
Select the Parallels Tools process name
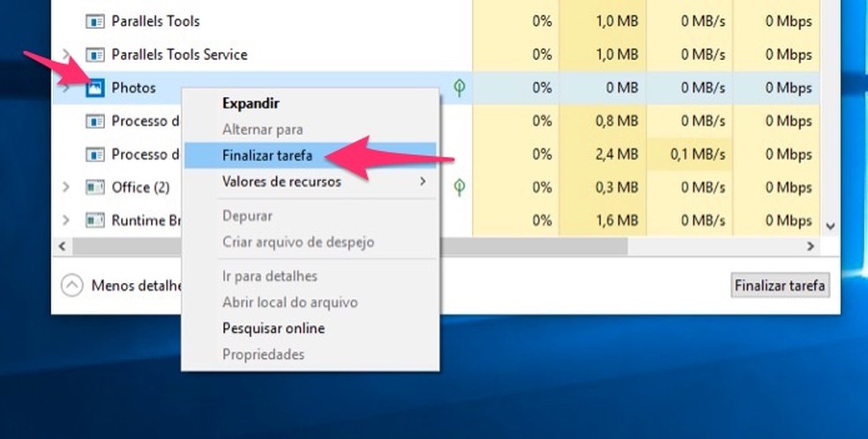(155, 21)
